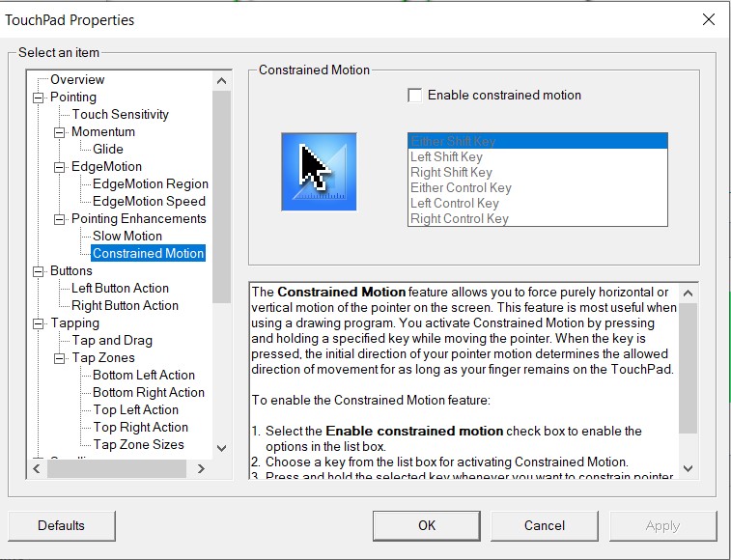Collapse the Buttons tree node
This screenshot has width=731, height=560.
[39, 271]
